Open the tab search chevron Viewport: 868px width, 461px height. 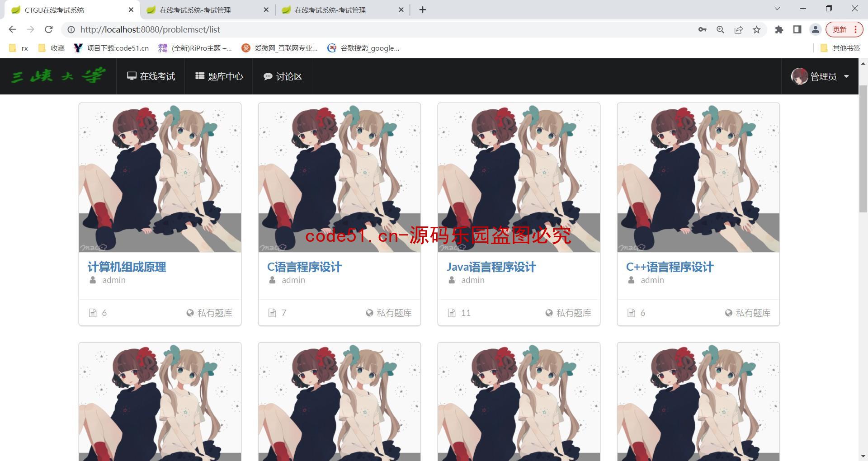point(777,9)
